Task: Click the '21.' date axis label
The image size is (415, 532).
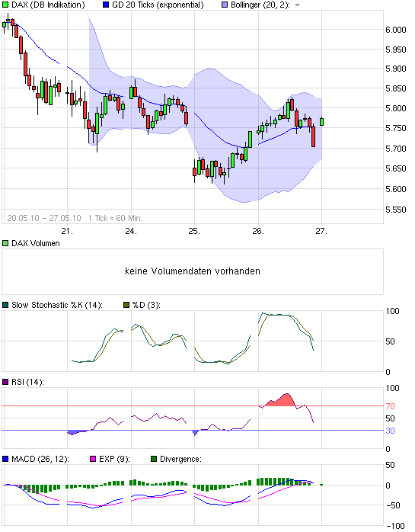Action: point(67,232)
